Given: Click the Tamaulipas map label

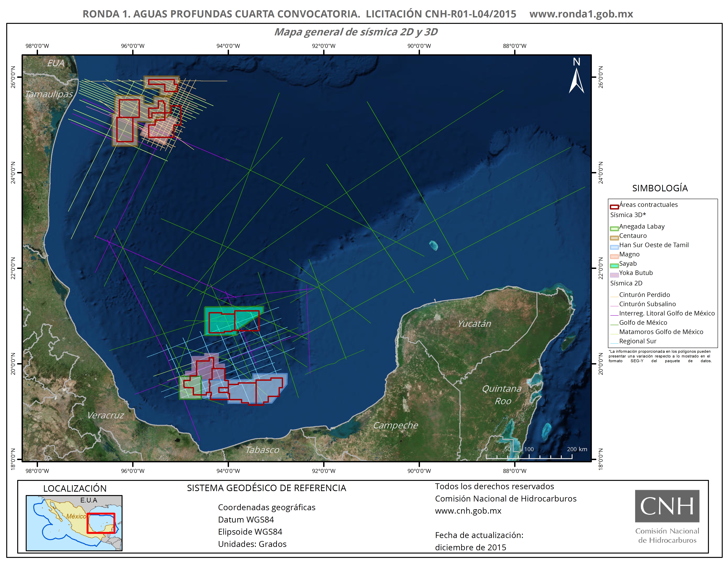Looking at the screenshot, I should coord(49,94).
